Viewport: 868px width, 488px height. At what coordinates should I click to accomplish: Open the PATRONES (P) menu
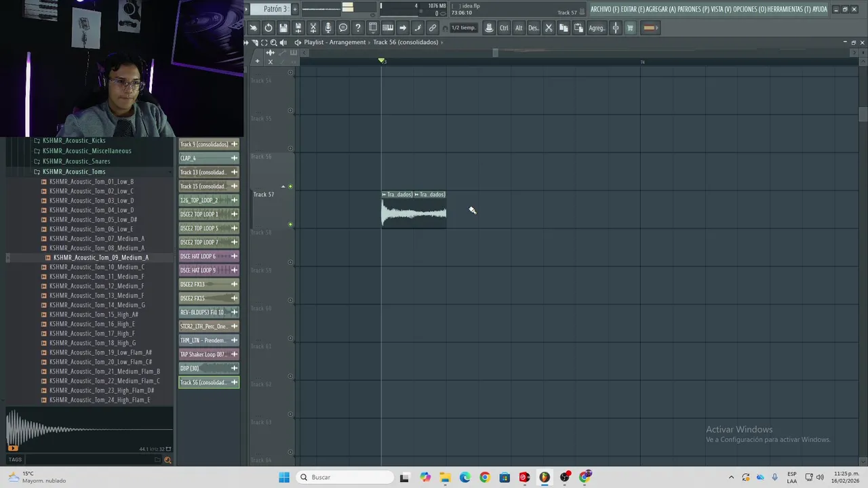click(x=693, y=9)
